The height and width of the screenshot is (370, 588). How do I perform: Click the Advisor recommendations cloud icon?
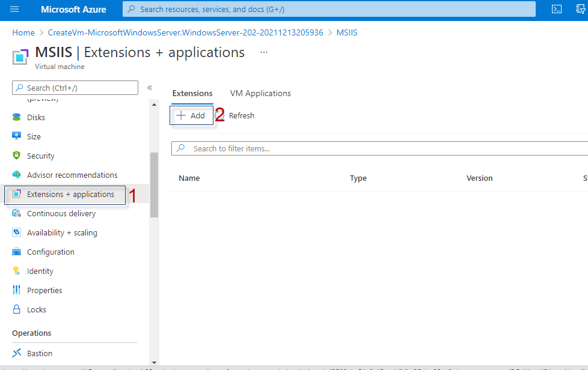pos(16,175)
